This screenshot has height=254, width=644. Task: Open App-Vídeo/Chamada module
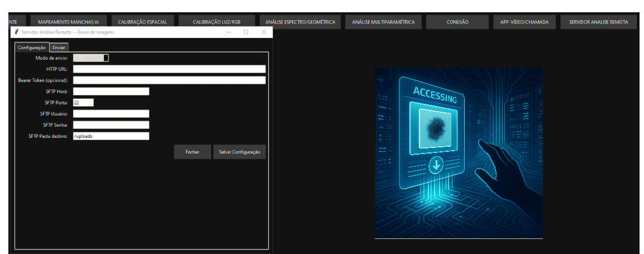[524, 22]
